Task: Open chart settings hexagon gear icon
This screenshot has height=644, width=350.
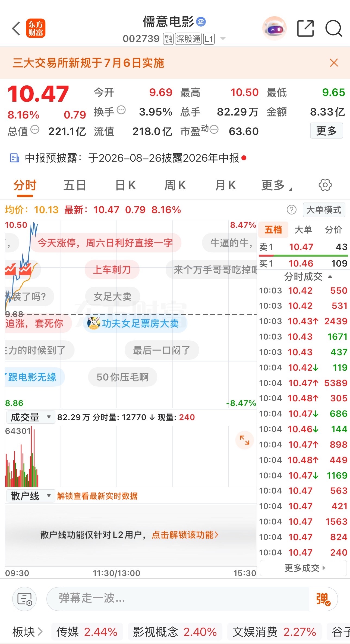Action: (325, 185)
